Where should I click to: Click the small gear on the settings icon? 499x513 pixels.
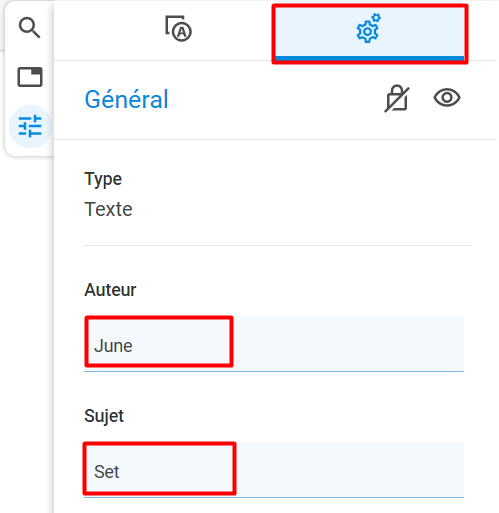(376, 18)
